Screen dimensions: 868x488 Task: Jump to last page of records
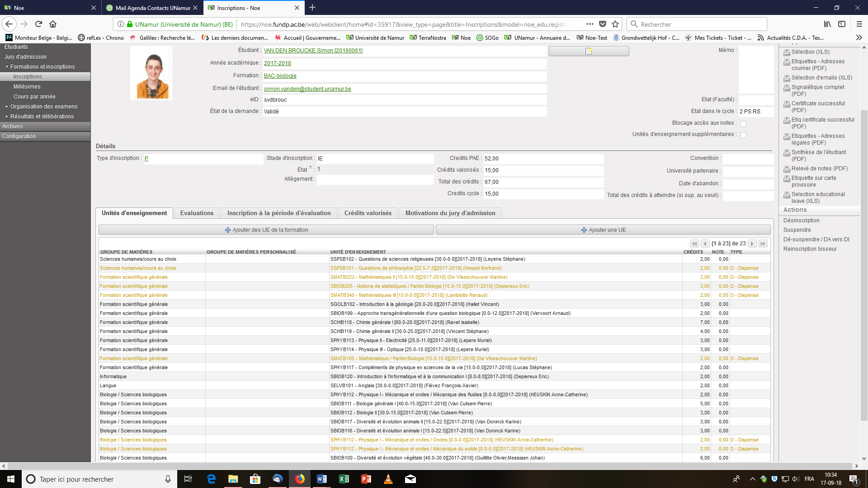coord(763,244)
